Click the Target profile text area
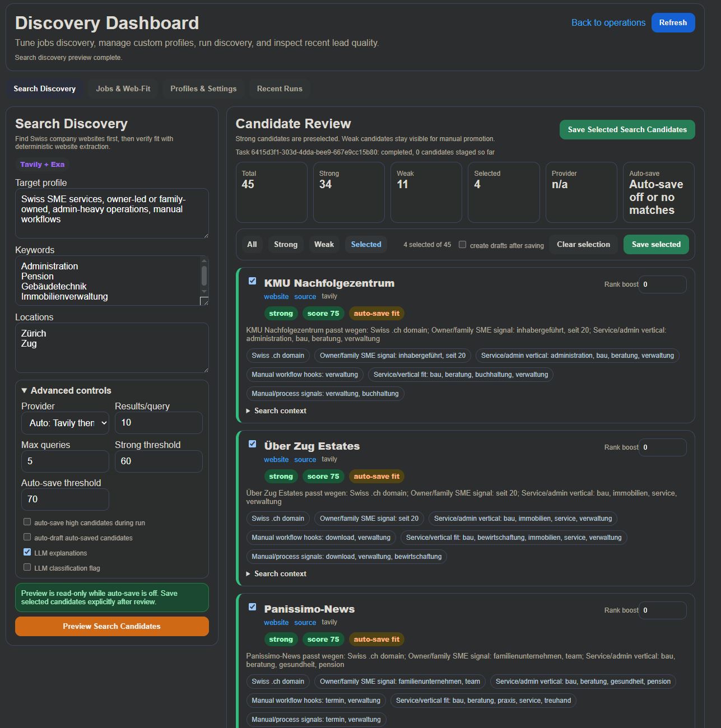This screenshot has height=728, width=721. [112, 213]
